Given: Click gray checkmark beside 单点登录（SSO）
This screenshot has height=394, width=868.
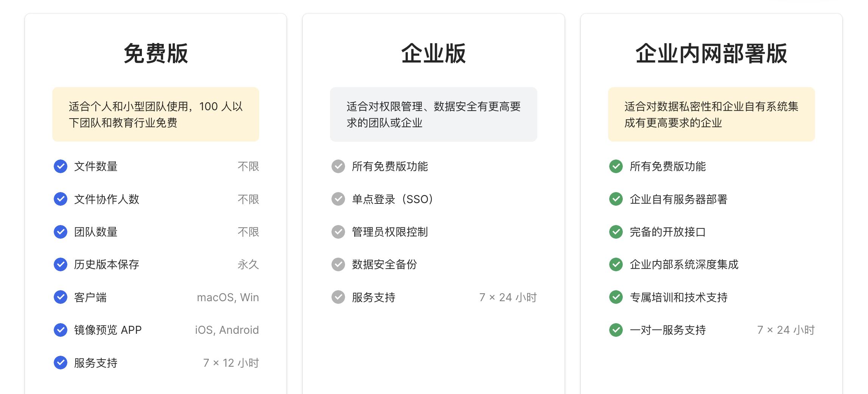Looking at the screenshot, I should tap(338, 199).
